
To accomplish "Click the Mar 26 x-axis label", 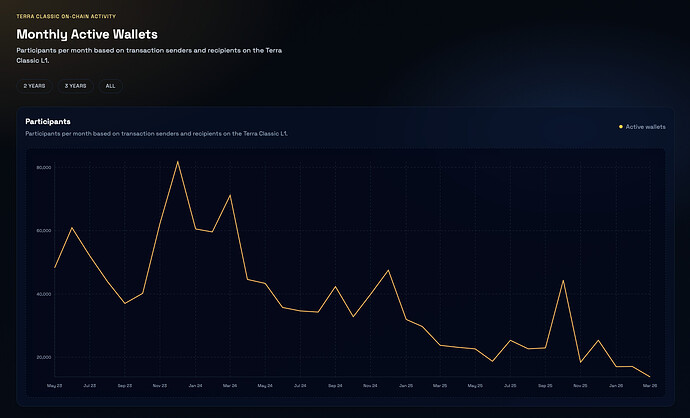I will [650, 384].
